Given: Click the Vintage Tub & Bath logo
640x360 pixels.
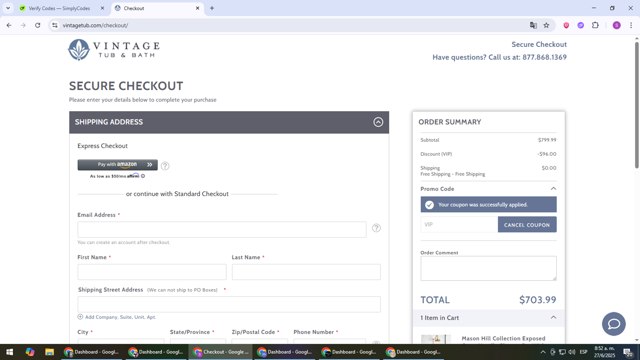Looking at the screenshot, I should coord(114,50).
